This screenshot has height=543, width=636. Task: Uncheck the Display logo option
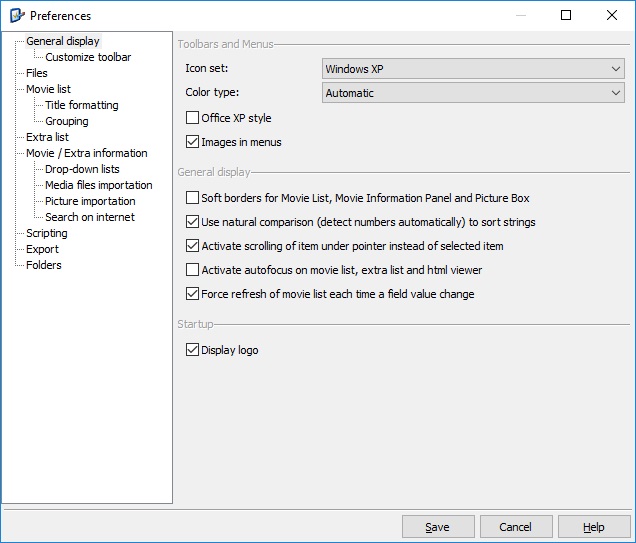[x=193, y=350]
